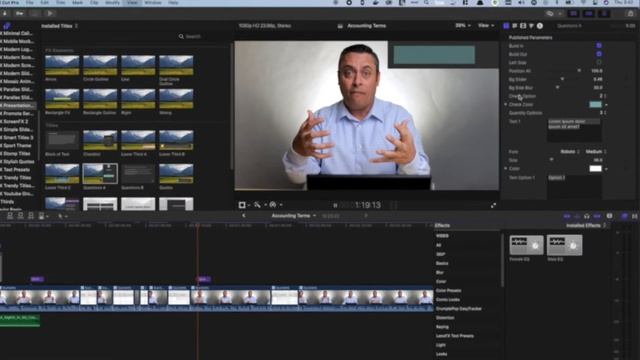Open the Installed Effects popup menu

(x=586, y=226)
